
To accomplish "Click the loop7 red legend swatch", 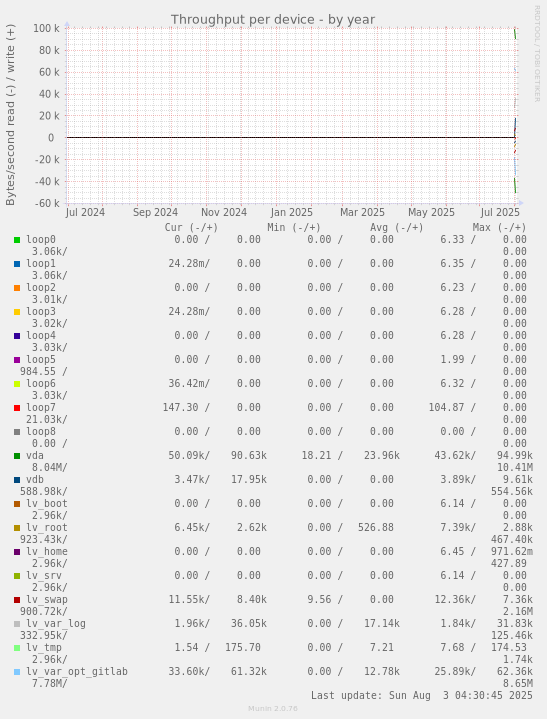I will click(17, 408).
